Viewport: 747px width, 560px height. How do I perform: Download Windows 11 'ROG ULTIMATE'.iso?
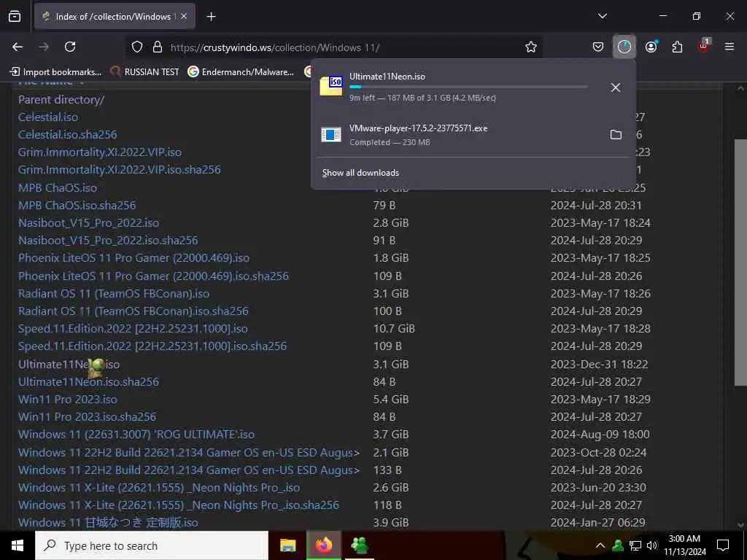(136, 435)
